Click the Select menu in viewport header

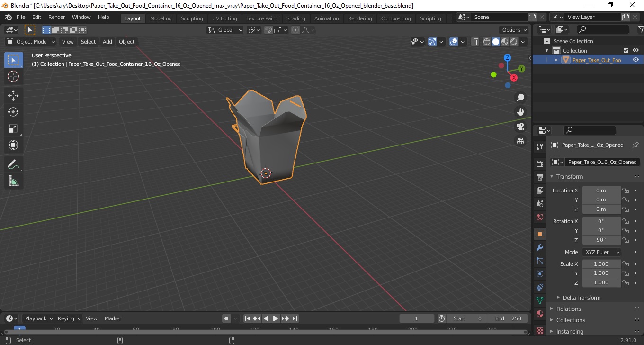pos(88,42)
